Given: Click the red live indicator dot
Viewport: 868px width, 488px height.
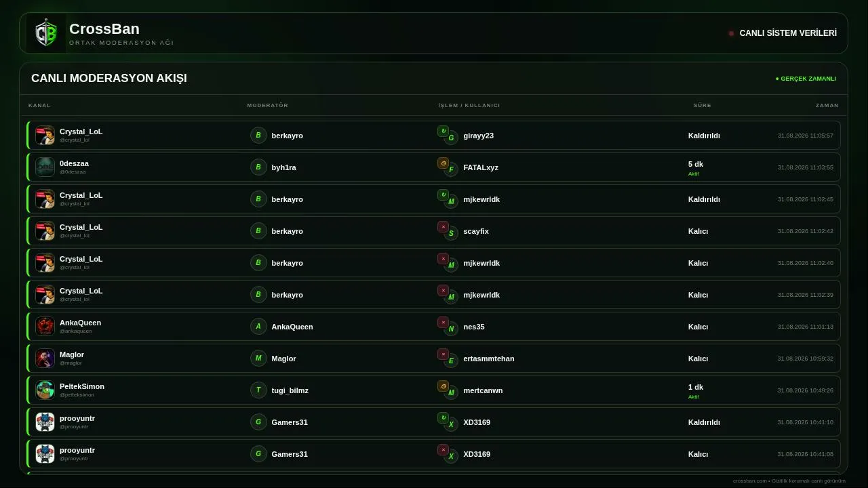Looking at the screenshot, I should pos(731,33).
